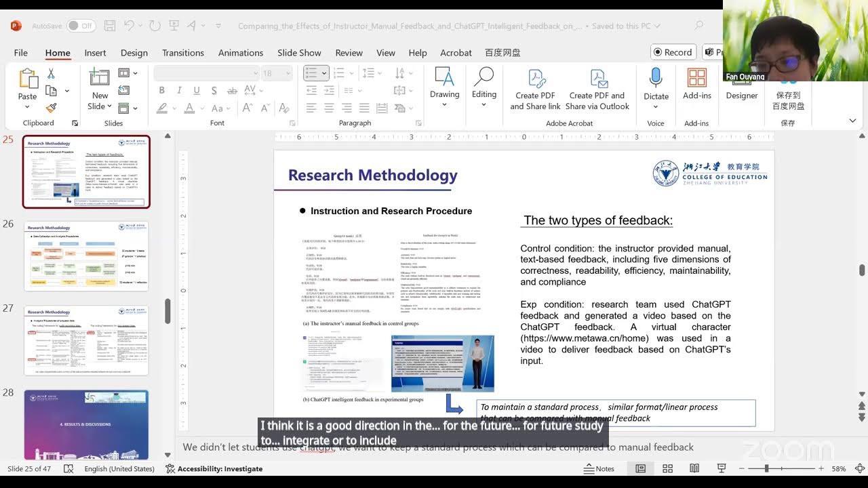Open the font size dropdown
This screenshot has width=868, height=488.
288,73
